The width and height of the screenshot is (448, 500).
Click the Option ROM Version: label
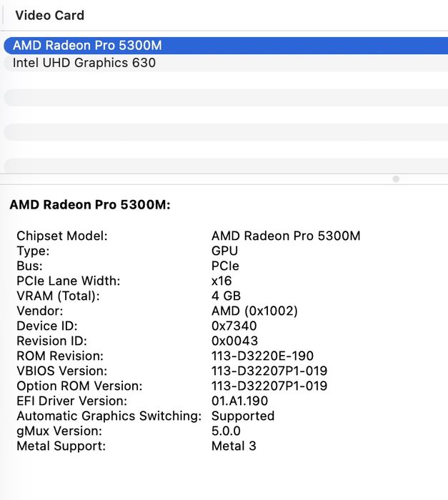(79, 386)
